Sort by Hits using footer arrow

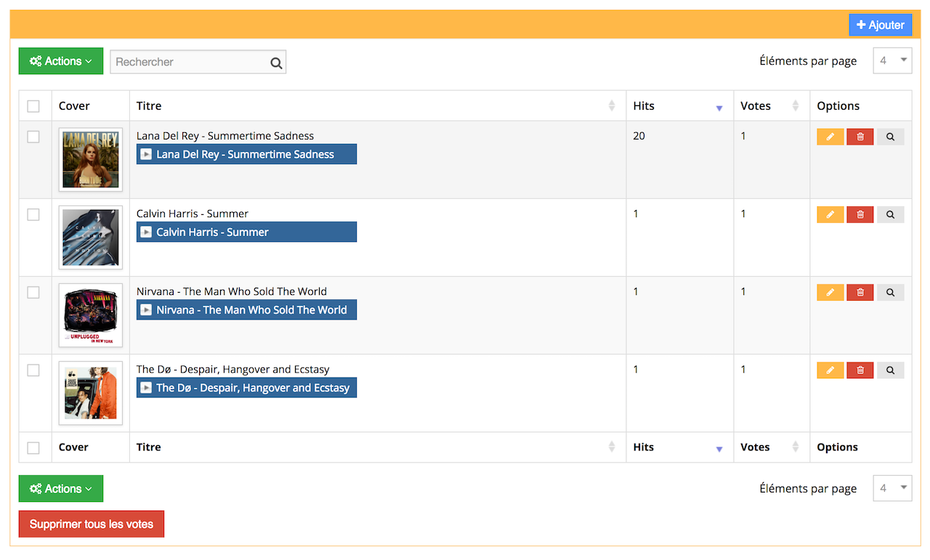(719, 450)
